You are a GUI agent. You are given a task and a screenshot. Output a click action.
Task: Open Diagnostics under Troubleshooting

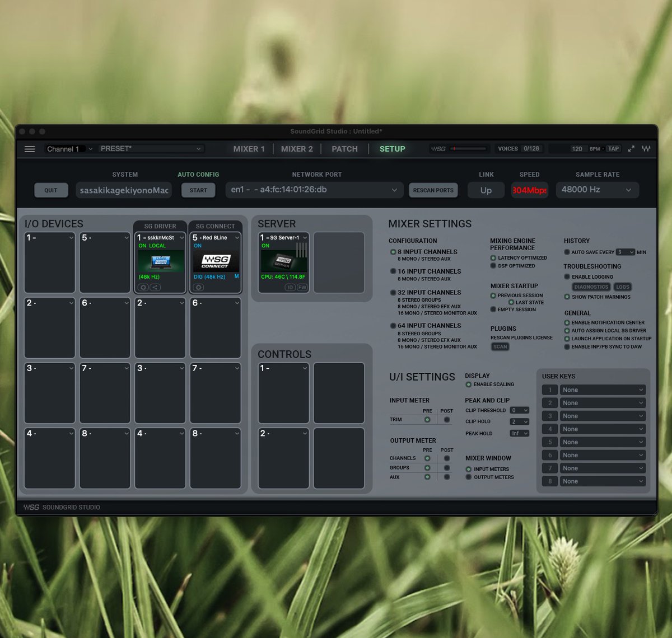click(x=591, y=287)
